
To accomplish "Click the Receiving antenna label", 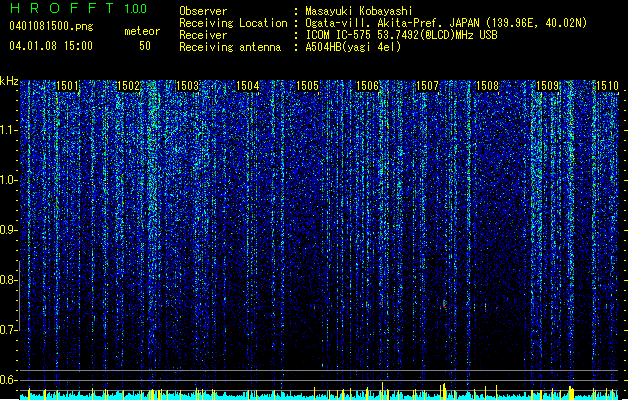I will pos(230,47).
